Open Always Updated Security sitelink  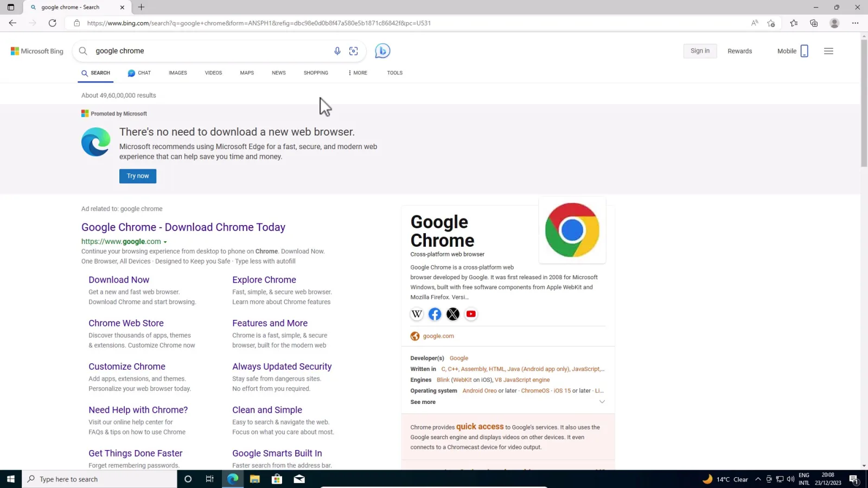[282, 367]
